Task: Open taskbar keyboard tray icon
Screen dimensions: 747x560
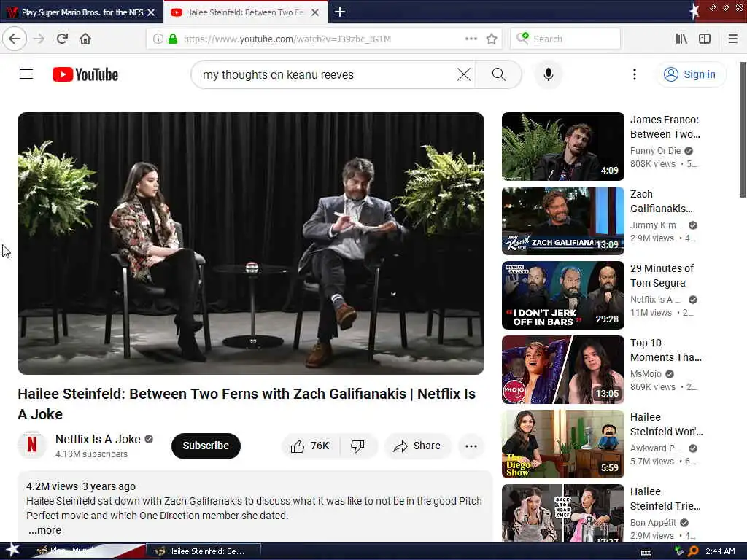Action: 646,552
